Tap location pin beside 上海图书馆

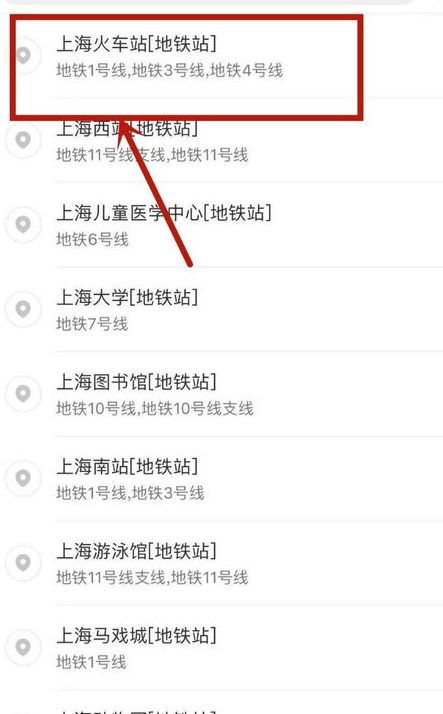point(23,393)
